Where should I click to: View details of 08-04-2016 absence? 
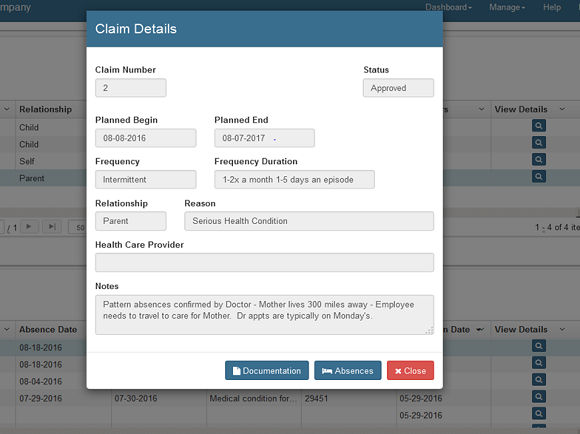[539, 380]
